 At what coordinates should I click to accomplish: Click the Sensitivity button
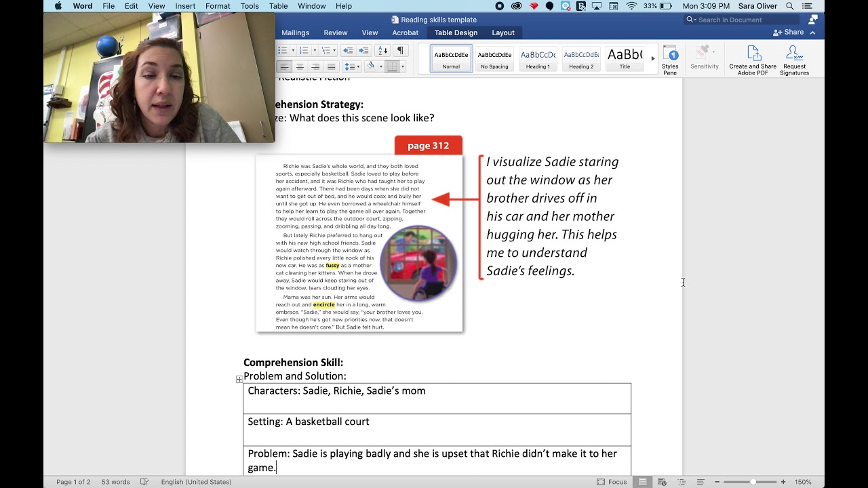[705, 58]
